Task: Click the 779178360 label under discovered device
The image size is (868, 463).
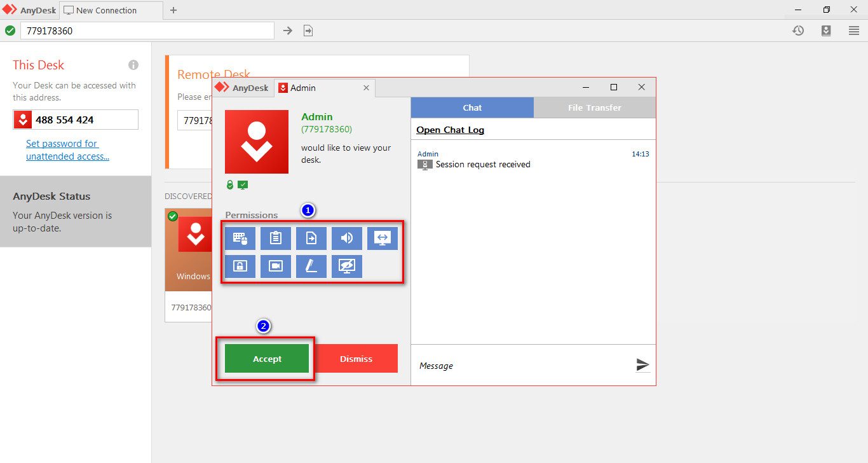Action: click(x=191, y=307)
